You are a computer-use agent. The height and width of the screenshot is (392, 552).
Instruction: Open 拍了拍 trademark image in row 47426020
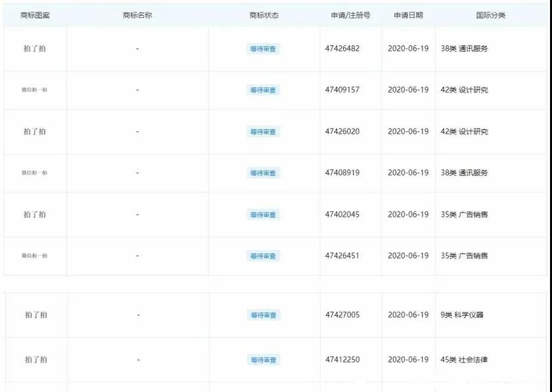[34, 131]
